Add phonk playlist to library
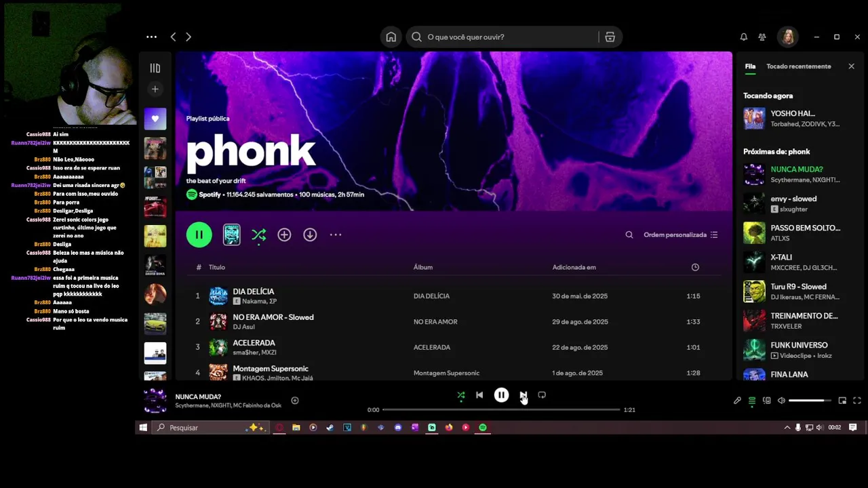 point(284,235)
